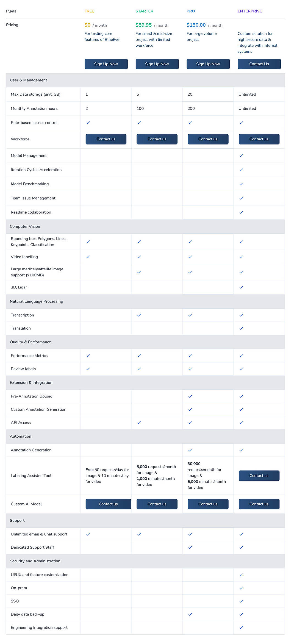Collapse the Computer Vision section
Screen dimensions: 294x644
[25, 226]
